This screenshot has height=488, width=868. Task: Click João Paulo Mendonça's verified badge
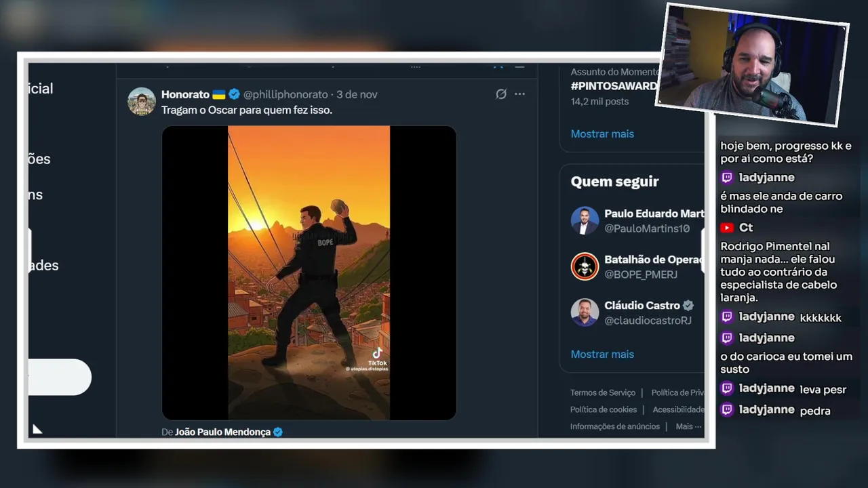[x=278, y=432]
